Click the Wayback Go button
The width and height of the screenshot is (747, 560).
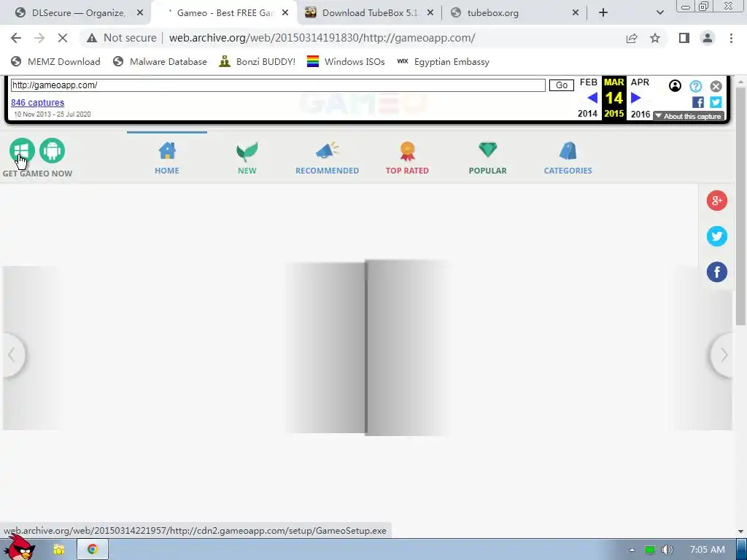tap(561, 85)
